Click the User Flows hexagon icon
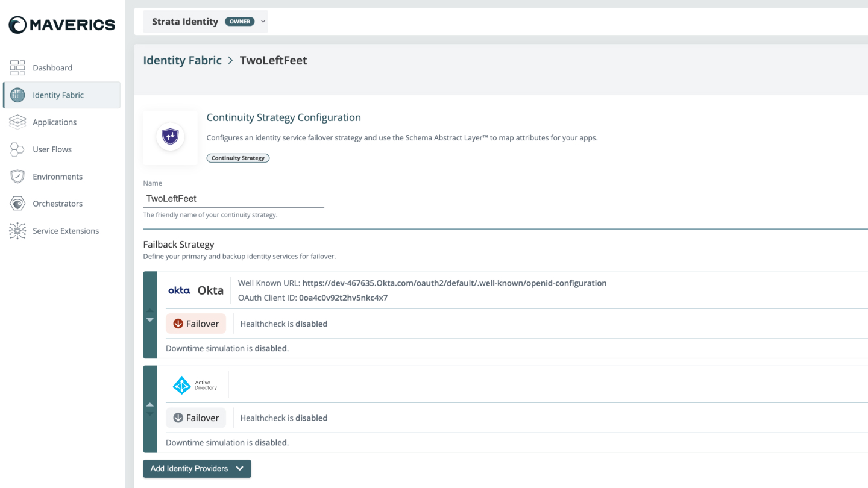 pos(17,149)
